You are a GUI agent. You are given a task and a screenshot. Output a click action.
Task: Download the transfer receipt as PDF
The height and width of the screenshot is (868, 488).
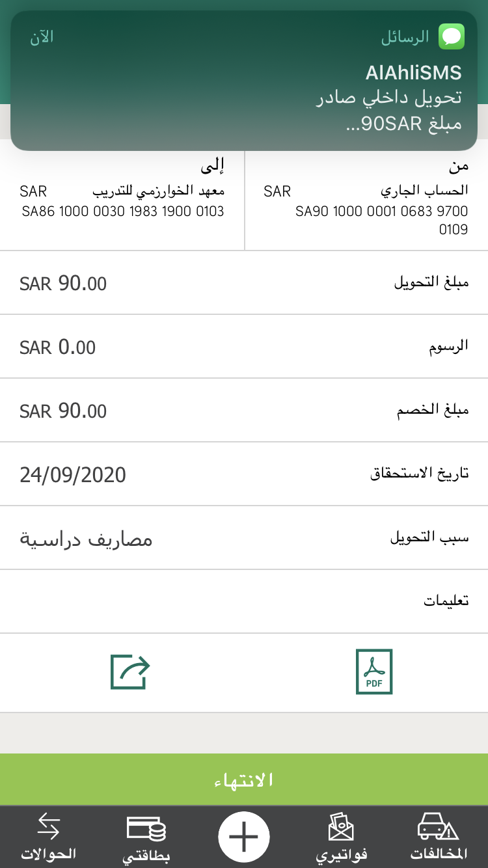(x=374, y=671)
